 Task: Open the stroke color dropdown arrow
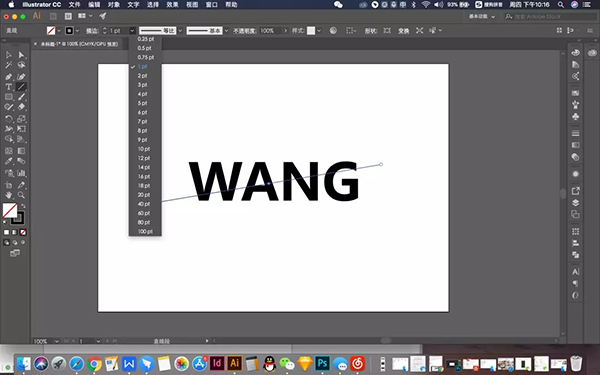pyautogui.click(x=77, y=31)
